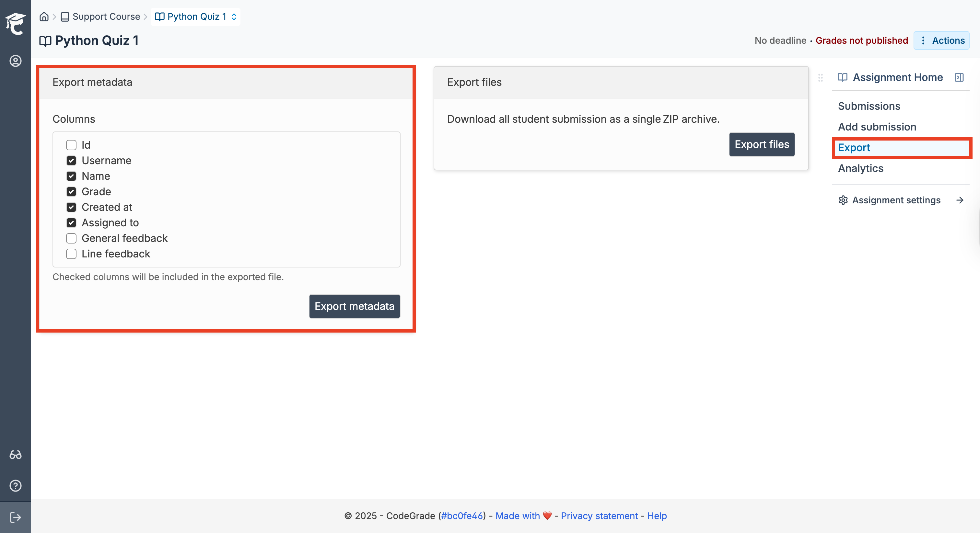Expand Assignment settings arrow
Screen dimensions: 980x533
[960, 200]
